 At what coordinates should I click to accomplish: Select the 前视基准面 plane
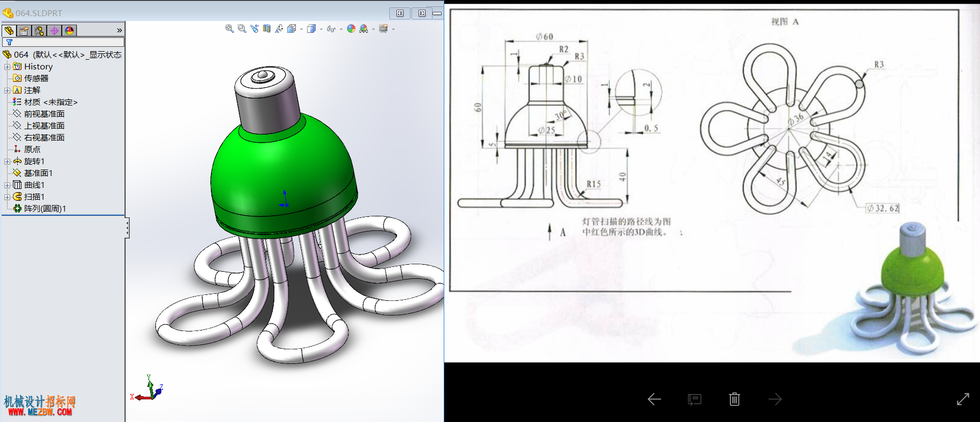pos(44,114)
